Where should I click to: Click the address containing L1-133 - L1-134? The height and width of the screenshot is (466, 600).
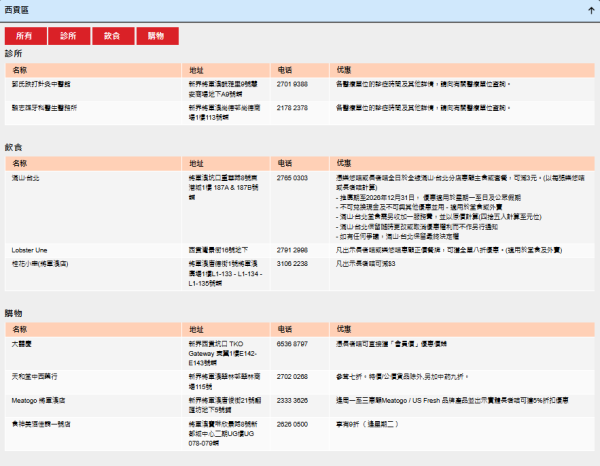pyautogui.click(x=225, y=274)
